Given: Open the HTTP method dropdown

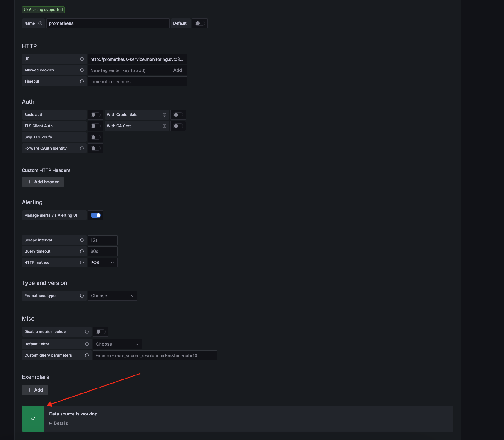Looking at the screenshot, I should pyautogui.click(x=102, y=262).
